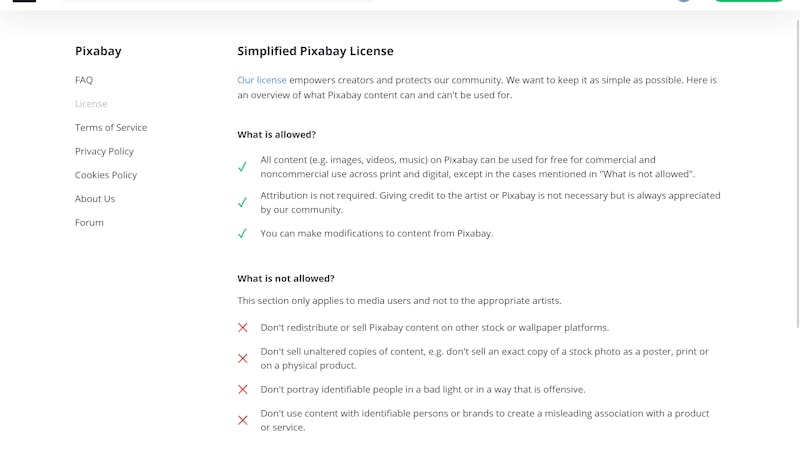Click the page's vertical scrollbar
Viewport: 800px width, 450px height.
[798, 173]
